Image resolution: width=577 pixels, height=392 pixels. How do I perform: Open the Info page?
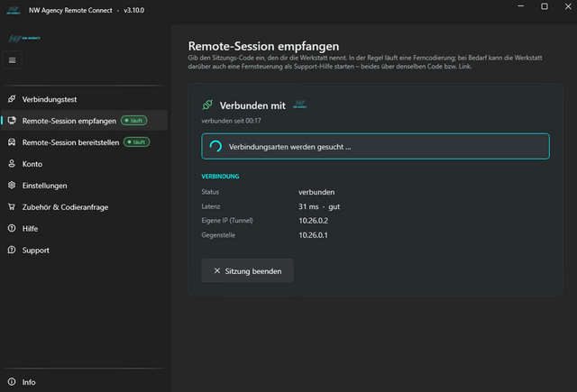tap(84, 382)
